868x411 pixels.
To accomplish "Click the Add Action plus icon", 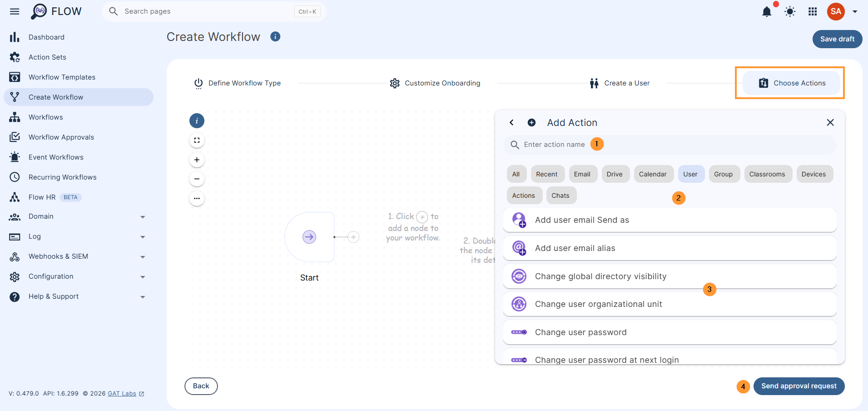I will coord(531,123).
